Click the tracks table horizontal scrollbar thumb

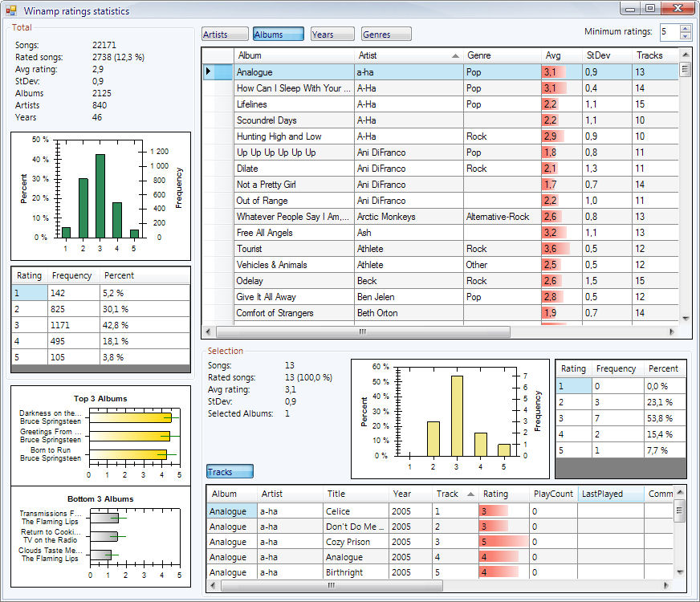point(332,585)
